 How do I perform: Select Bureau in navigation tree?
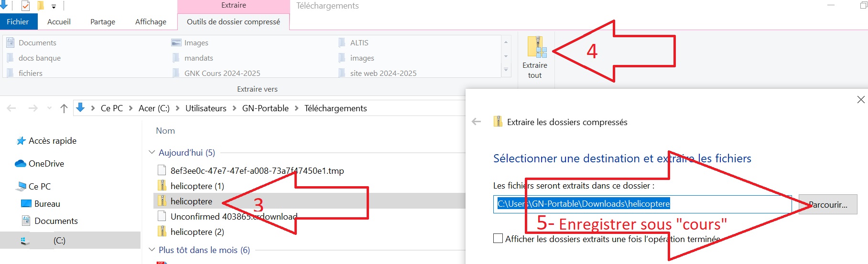click(47, 204)
